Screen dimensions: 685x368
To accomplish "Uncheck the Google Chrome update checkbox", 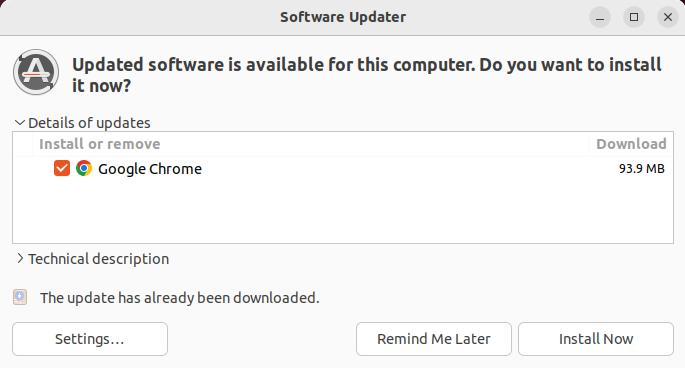I will tap(62, 168).
